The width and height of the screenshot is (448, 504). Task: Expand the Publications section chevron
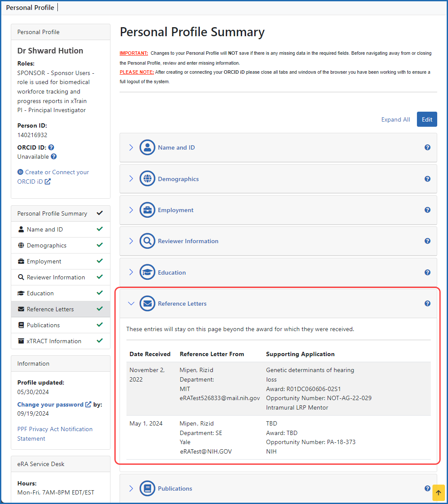click(x=131, y=488)
